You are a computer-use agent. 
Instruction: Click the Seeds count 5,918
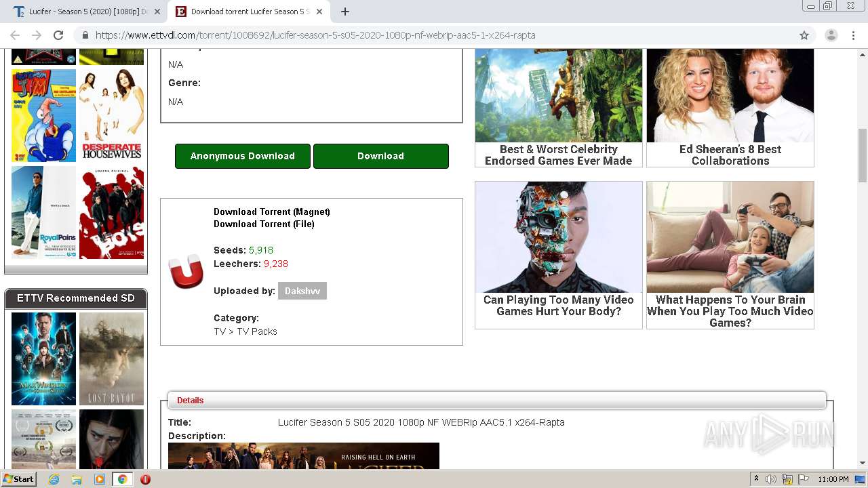[261, 250]
